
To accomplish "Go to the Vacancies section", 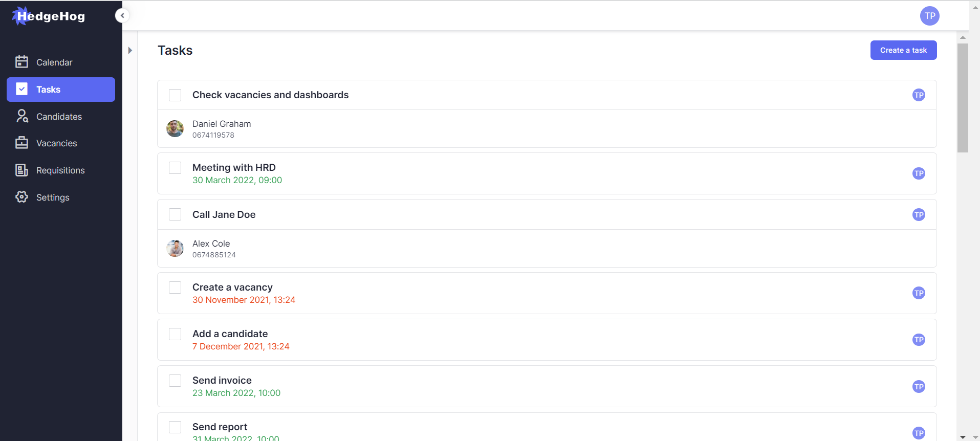I will coord(56,143).
